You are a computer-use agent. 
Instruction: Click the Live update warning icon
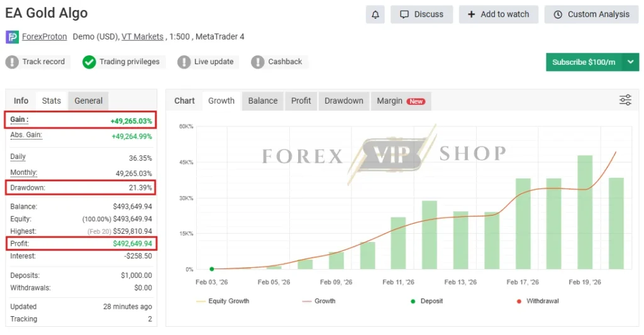pos(184,62)
